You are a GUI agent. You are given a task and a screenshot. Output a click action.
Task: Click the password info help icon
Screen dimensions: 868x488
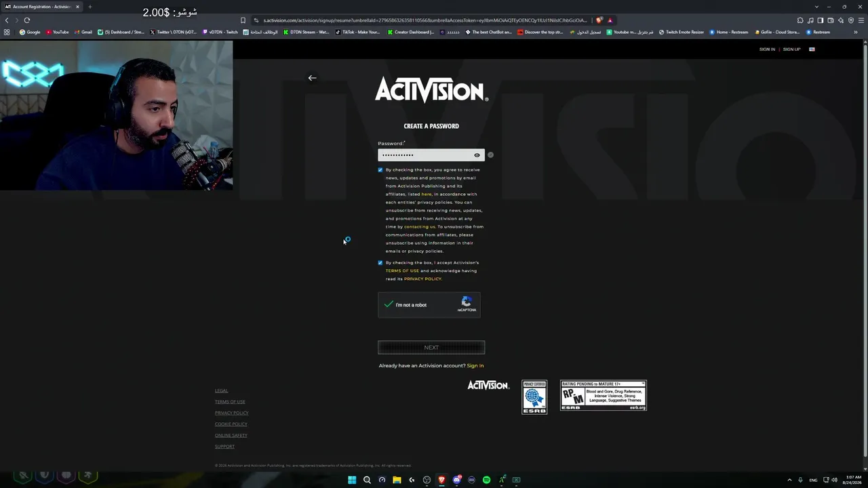(x=490, y=155)
